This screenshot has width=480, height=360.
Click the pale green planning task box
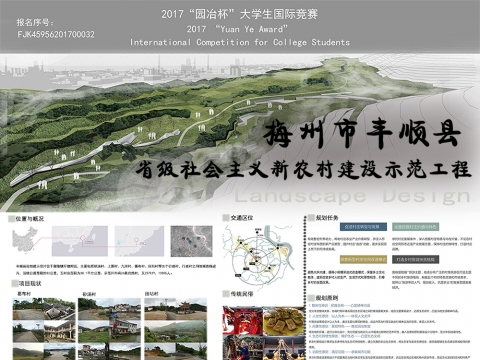coord(415,227)
